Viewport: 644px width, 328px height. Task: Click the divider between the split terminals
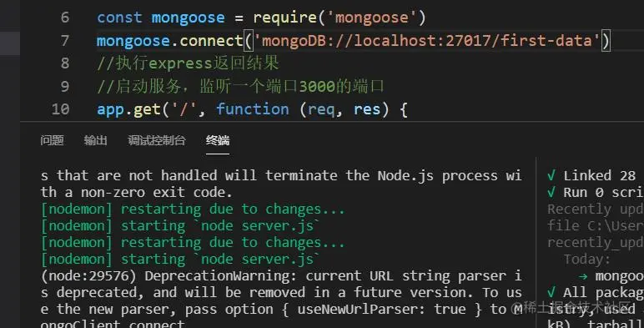[536, 243]
